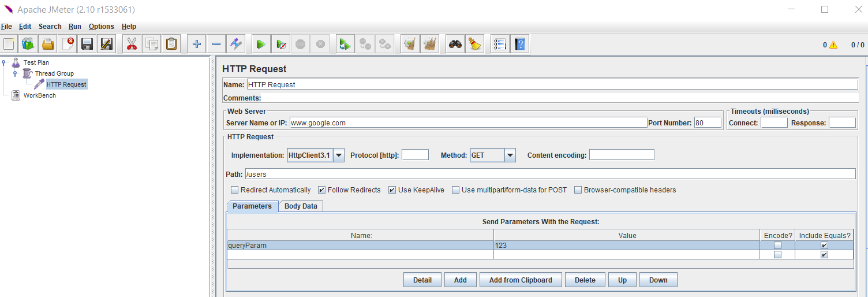This screenshot has height=297, width=868.
Task: Switch to the Body Data tab
Action: coord(301,206)
